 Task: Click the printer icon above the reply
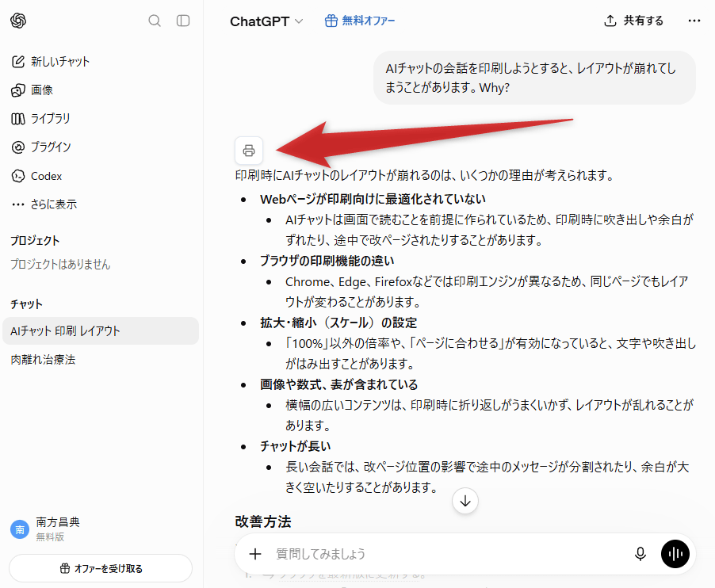[x=249, y=151]
